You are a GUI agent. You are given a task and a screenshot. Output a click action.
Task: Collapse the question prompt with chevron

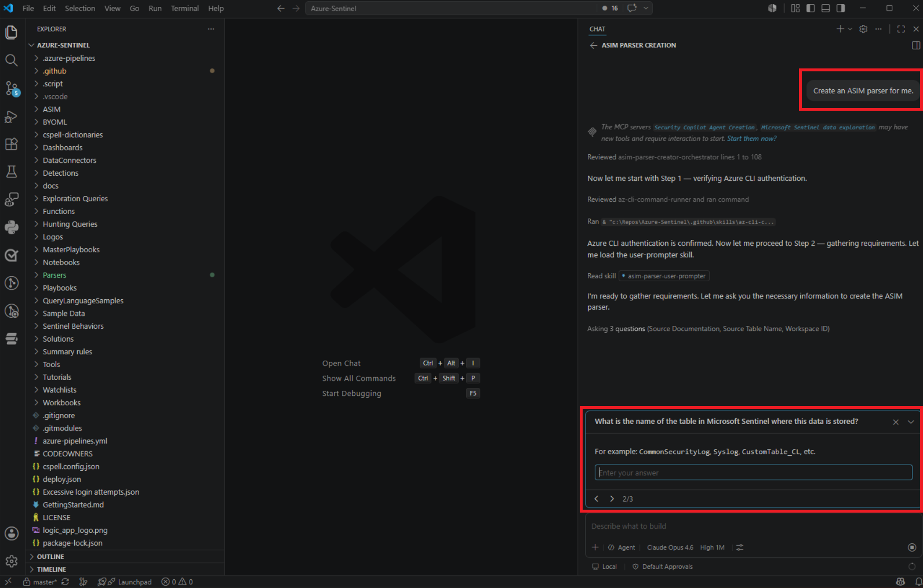tap(911, 422)
